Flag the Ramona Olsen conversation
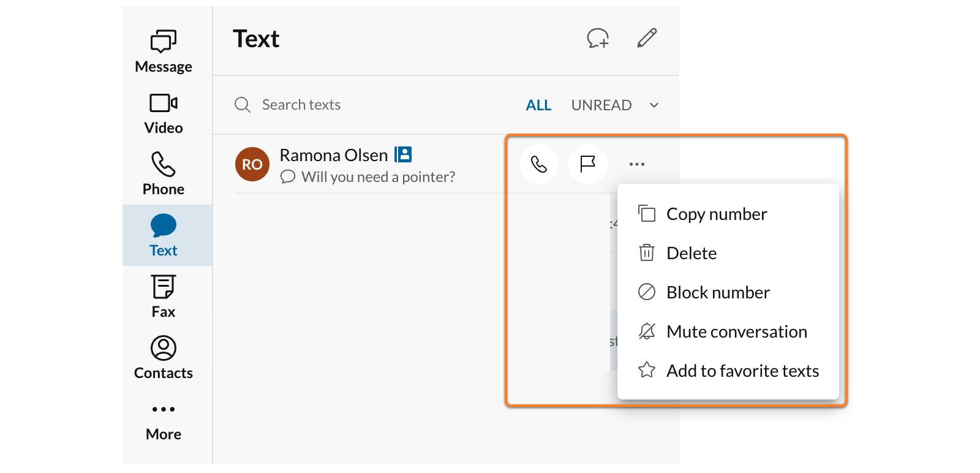The width and height of the screenshot is (980, 473). [x=588, y=164]
